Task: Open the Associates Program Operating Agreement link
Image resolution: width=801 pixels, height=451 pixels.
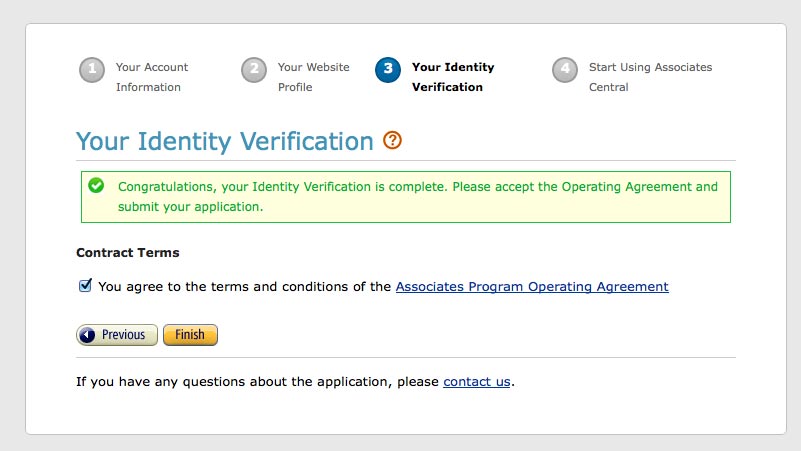Action: [x=532, y=287]
